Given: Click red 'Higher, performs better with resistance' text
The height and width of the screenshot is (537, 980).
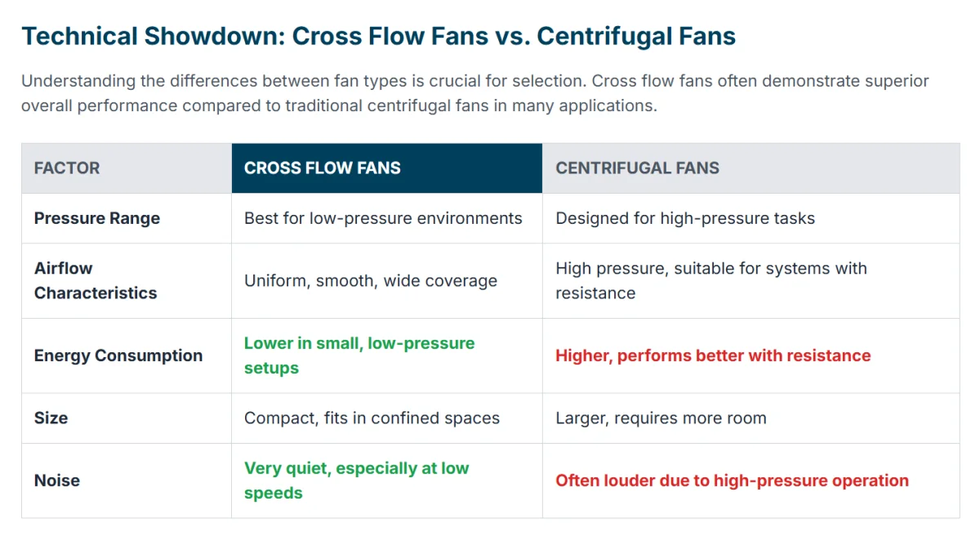Looking at the screenshot, I should [713, 356].
